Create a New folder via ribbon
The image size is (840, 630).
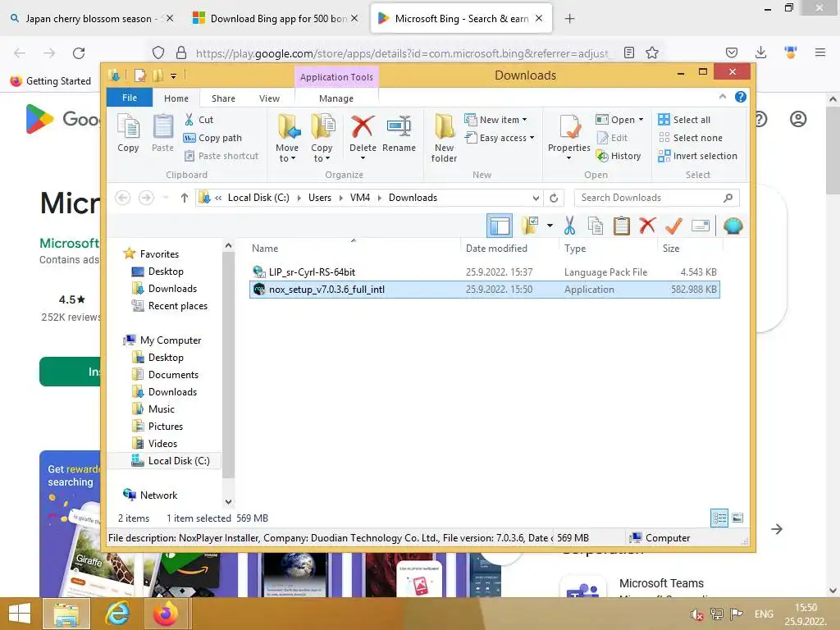pyautogui.click(x=444, y=138)
